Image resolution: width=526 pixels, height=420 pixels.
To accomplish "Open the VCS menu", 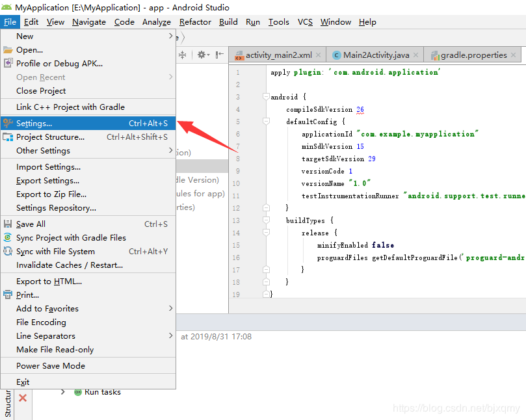I will point(305,22).
